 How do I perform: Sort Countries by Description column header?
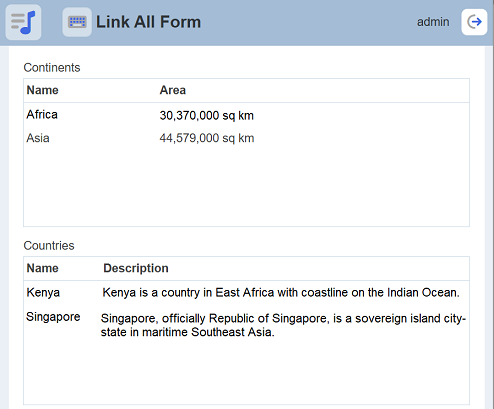tap(136, 268)
